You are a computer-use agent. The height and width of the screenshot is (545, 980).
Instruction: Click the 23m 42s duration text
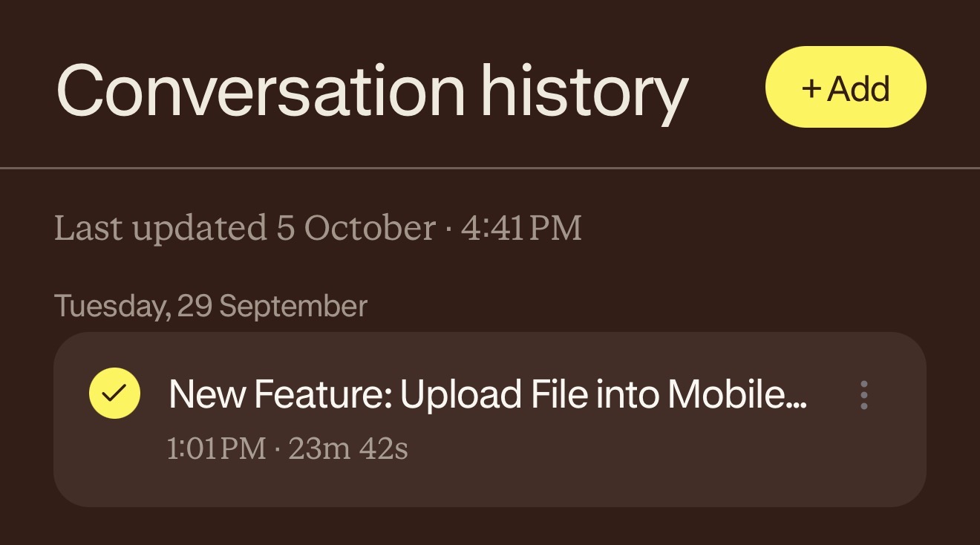pyautogui.click(x=348, y=448)
